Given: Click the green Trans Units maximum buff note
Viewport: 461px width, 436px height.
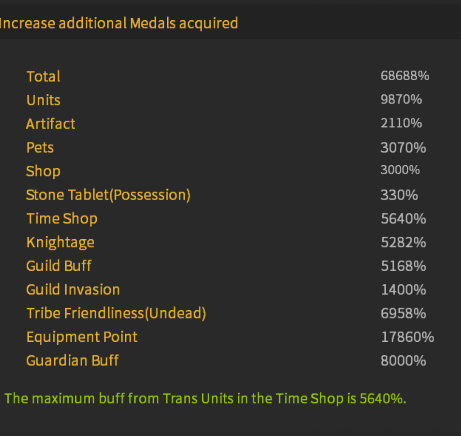Looking at the screenshot, I should pyautogui.click(x=205, y=398).
